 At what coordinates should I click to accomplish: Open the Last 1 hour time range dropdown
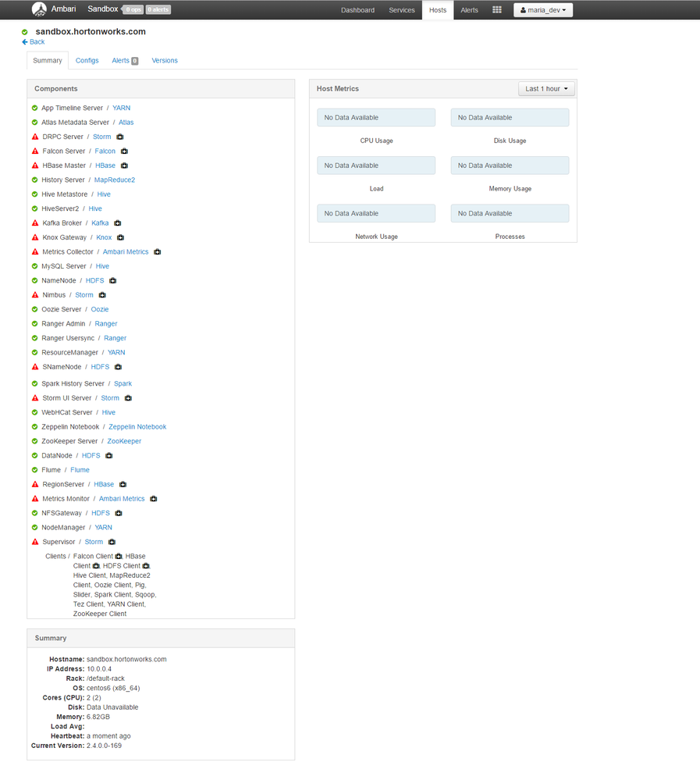tap(546, 89)
